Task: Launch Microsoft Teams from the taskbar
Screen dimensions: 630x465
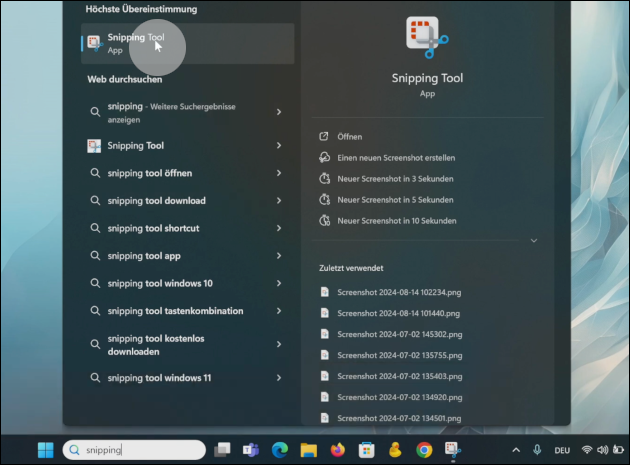Action: 251,450
